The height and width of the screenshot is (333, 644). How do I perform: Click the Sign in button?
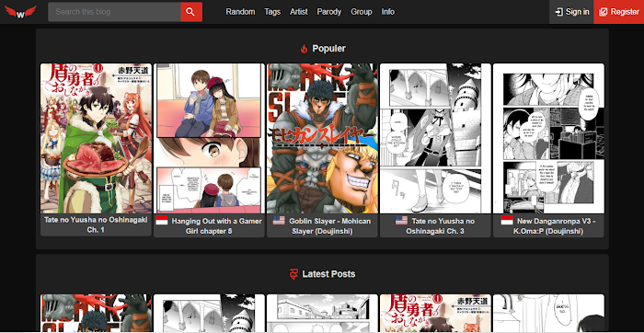coord(571,12)
